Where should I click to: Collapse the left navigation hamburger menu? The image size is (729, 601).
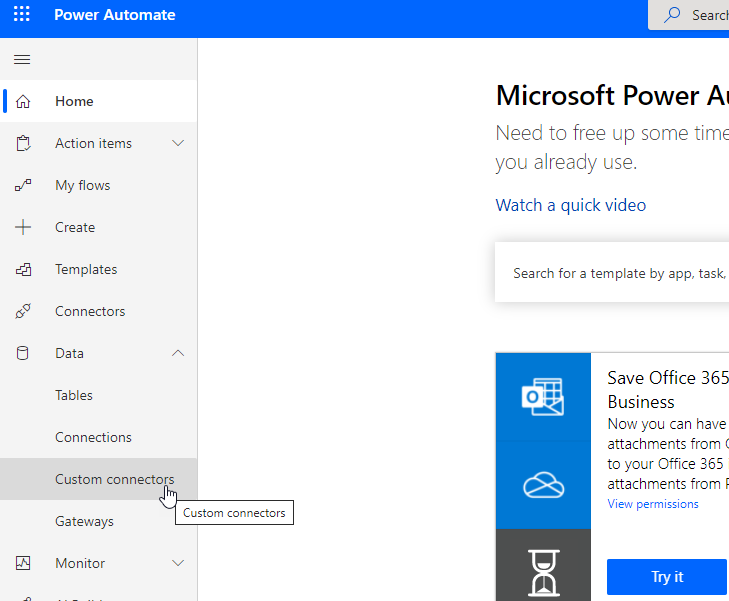point(22,60)
